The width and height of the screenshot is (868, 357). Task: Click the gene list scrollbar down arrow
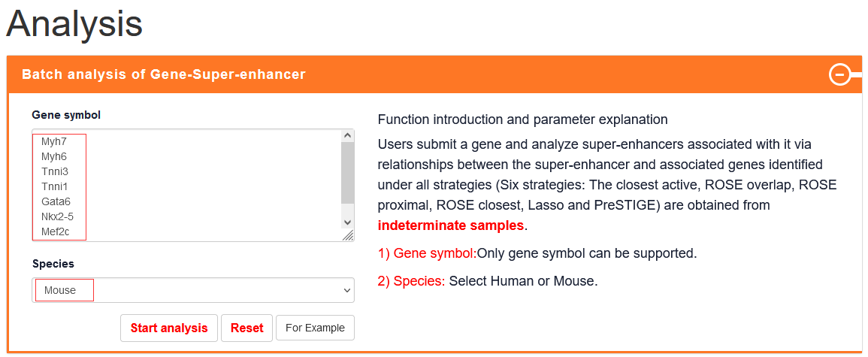tap(347, 222)
